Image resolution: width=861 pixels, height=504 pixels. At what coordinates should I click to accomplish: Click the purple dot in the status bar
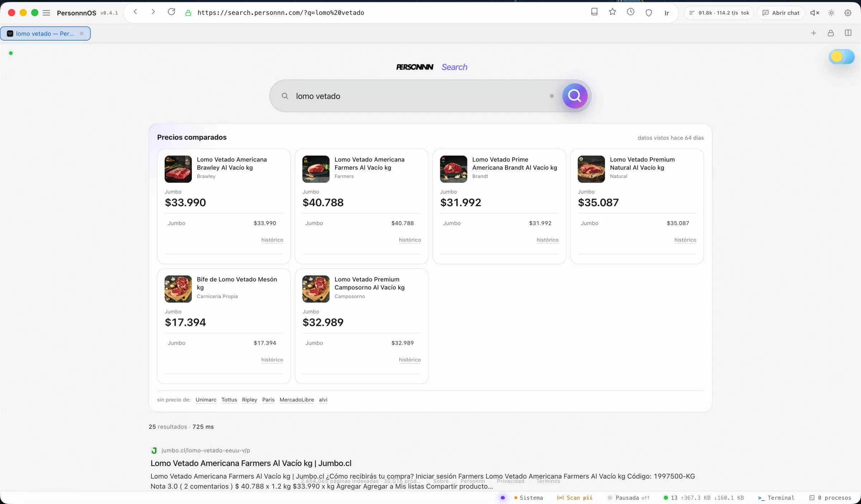[503, 498]
